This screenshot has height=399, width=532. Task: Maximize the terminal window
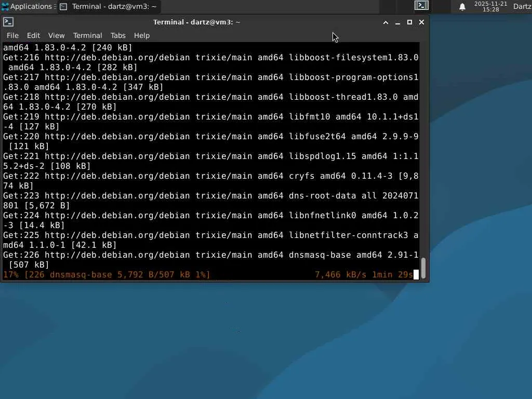(409, 22)
